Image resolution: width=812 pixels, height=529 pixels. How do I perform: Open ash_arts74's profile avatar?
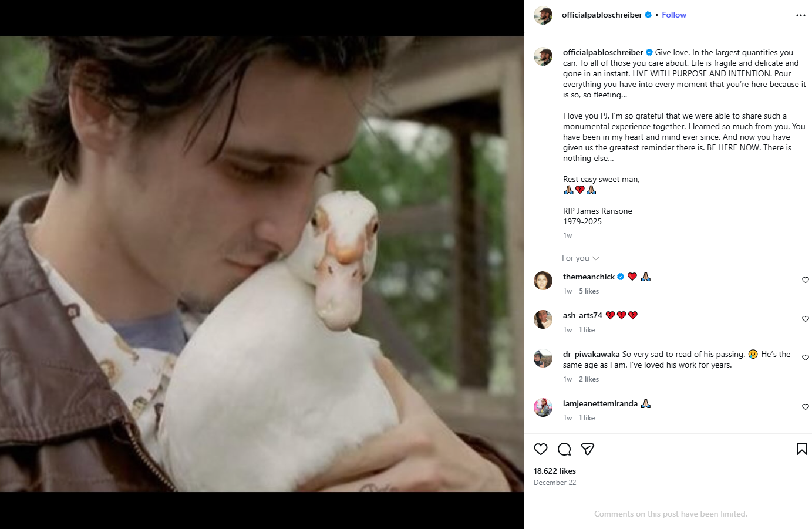point(543,319)
